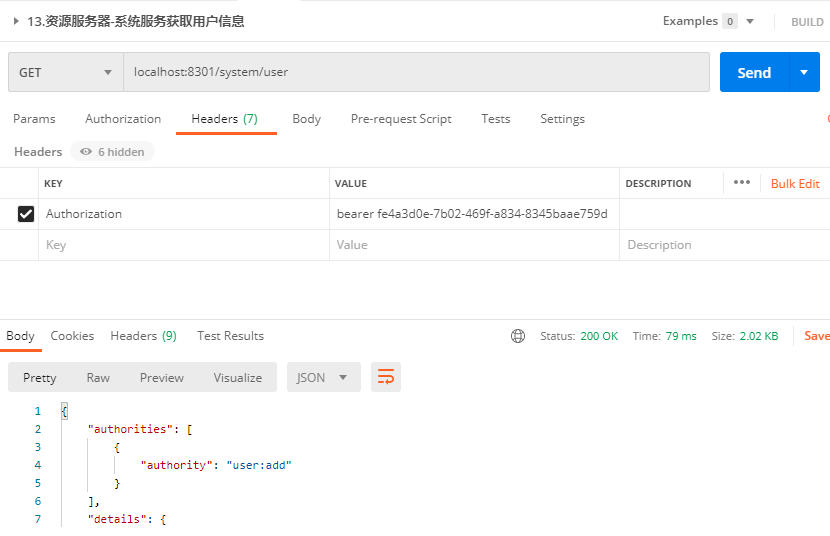Viewport: 830px width, 536px height.
Task: Click the 2.02 KB response size
Action: tap(759, 336)
